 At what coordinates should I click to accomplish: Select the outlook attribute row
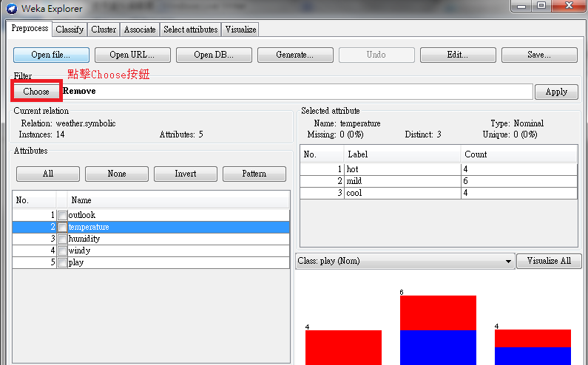click(x=151, y=215)
